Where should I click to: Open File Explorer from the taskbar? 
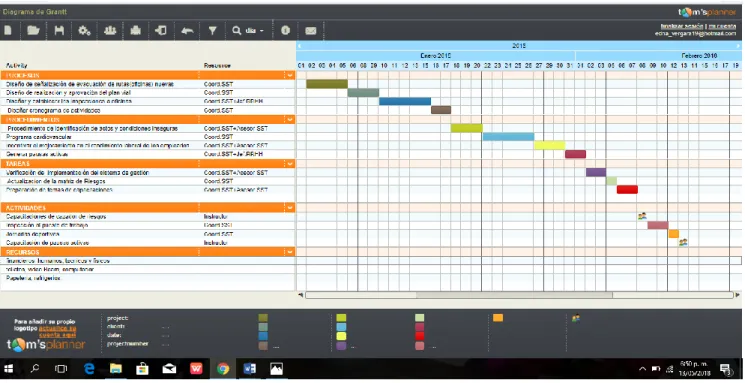(x=115, y=369)
